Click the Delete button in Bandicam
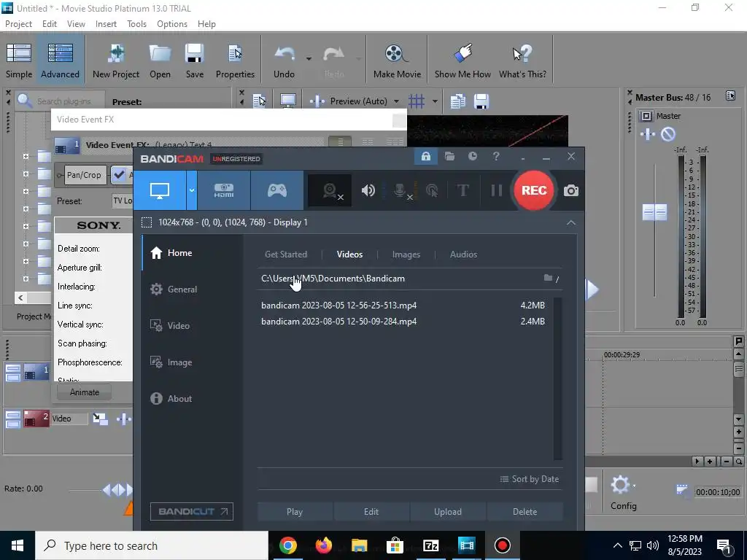Image resolution: width=747 pixels, height=560 pixels. tap(525, 511)
